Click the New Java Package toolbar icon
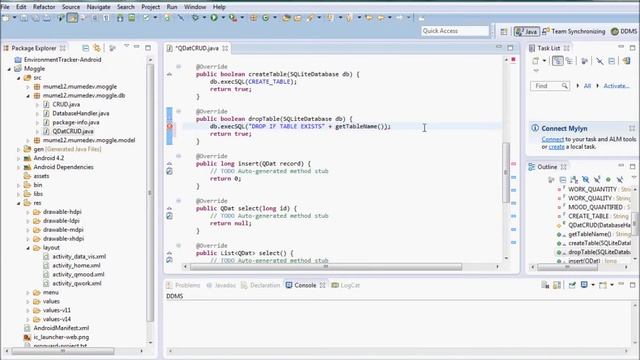Screen dimensions: 640x360 (x=253, y=18)
